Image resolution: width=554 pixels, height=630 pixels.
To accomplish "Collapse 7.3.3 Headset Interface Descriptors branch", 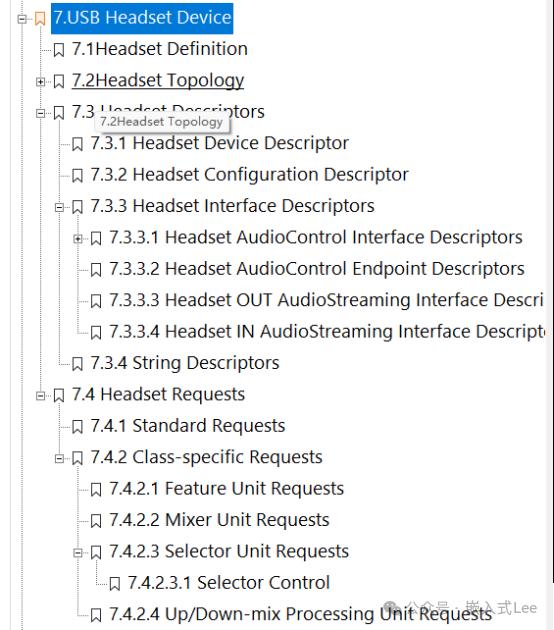I will (x=59, y=208).
